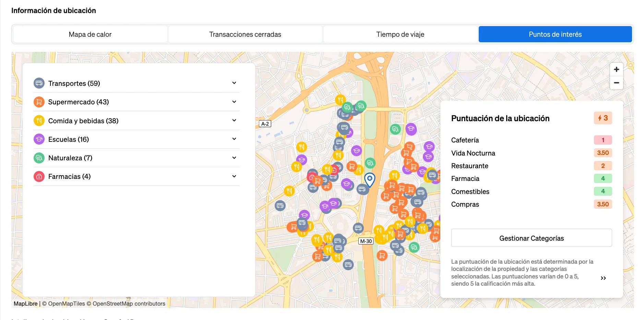The width and height of the screenshot is (644, 320).
Task: Click the location score badge showing 3
Action: (x=603, y=118)
